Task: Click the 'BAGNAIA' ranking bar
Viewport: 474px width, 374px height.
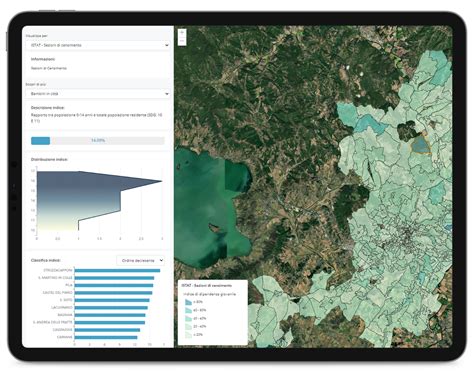Action: pyautogui.click(x=110, y=315)
